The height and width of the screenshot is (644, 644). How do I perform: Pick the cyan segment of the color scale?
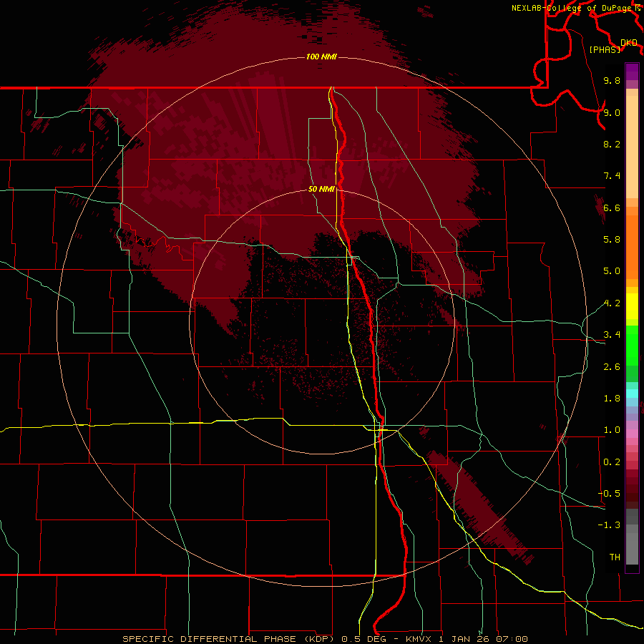pos(632,394)
